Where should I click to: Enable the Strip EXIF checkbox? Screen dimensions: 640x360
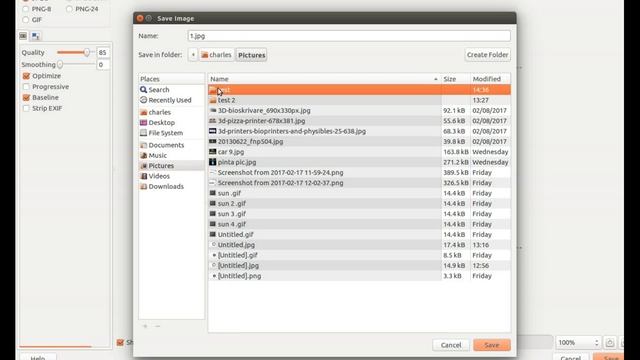pyautogui.click(x=27, y=108)
